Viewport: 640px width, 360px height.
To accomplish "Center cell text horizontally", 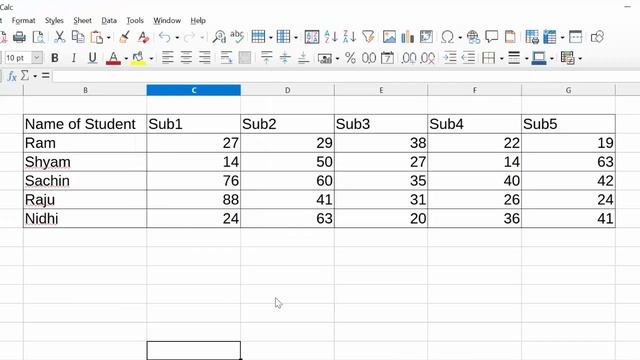I will 186,58.
